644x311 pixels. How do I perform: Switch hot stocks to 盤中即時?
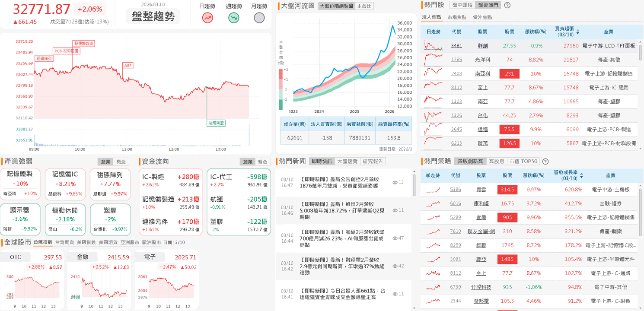pyautogui.click(x=462, y=5)
